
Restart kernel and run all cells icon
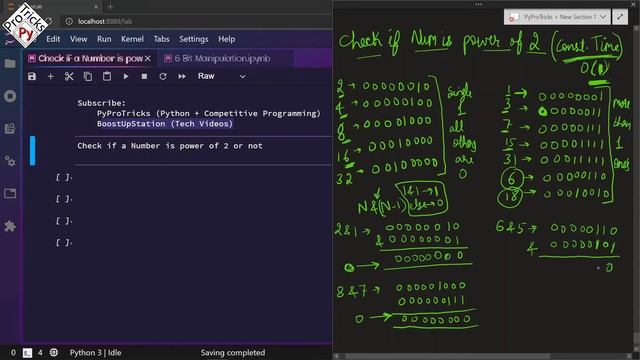(182, 76)
